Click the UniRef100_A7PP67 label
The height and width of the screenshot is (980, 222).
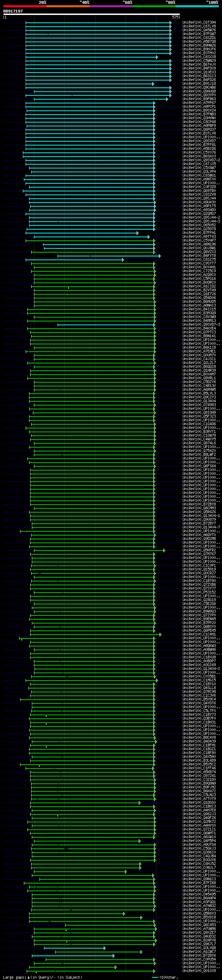199,103
